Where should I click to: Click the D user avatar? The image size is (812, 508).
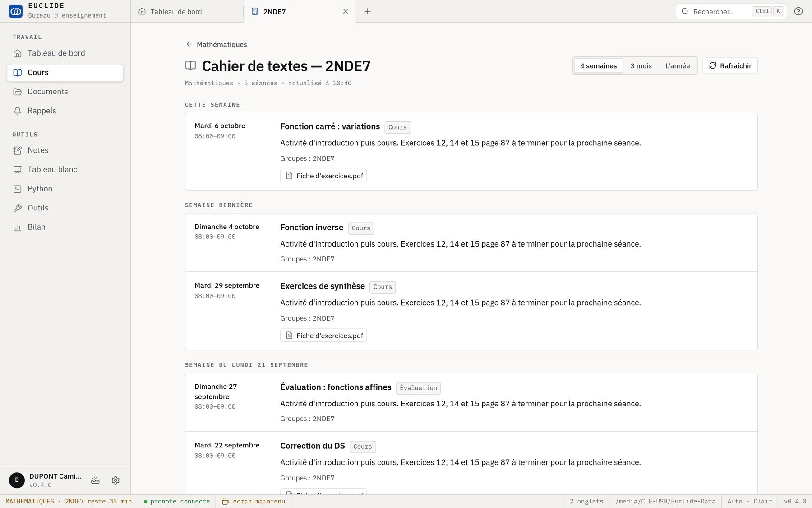pos(17,480)
